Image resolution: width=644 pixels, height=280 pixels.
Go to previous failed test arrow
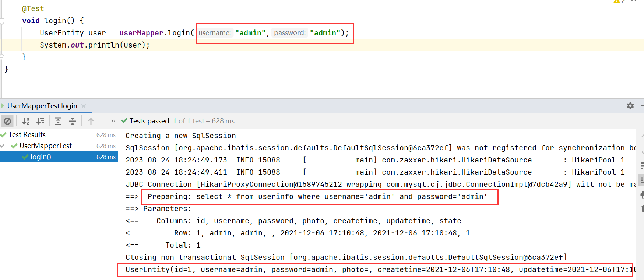coord(91,121)
